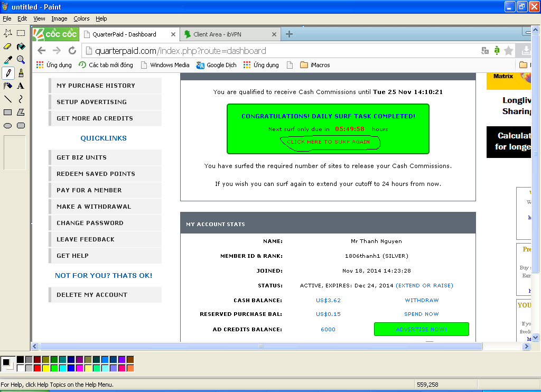The height and width of the screenshot is (392, 541).
Task: Select the Polygon tool
Action: point(21,112)
